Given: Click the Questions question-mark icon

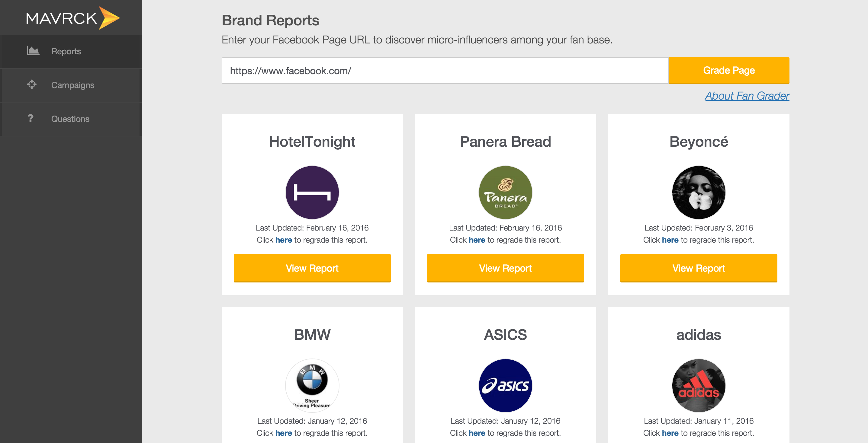Looking at the screenshot, I should [31, 118].
